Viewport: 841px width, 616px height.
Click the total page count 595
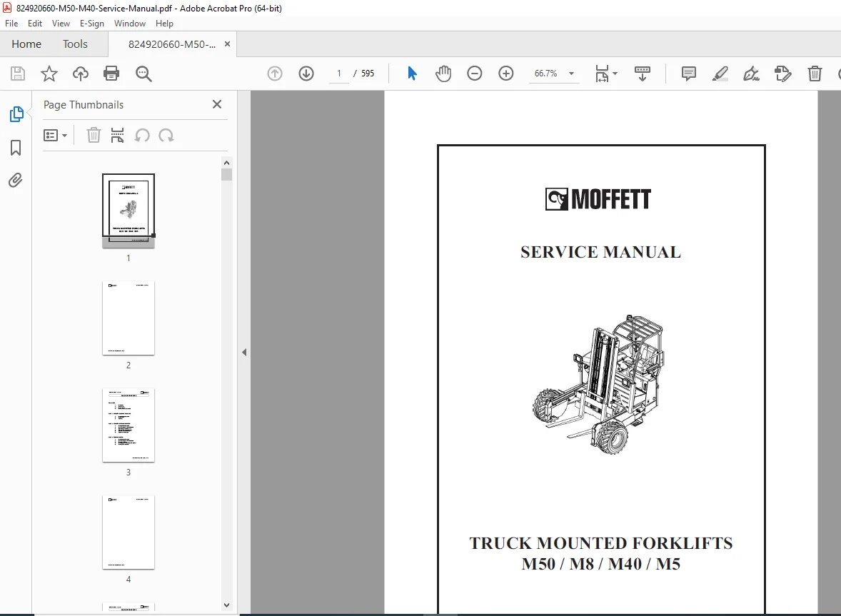click(x=368, y=74)
